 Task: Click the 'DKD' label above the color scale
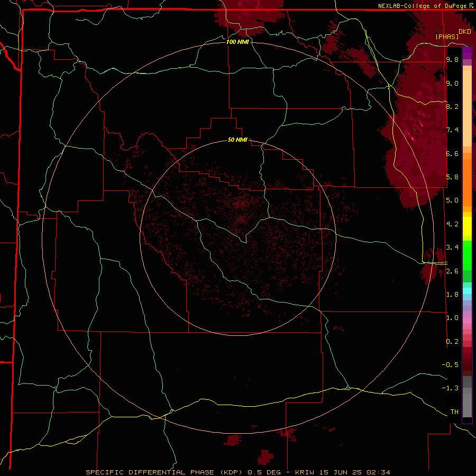coord(465,31)
